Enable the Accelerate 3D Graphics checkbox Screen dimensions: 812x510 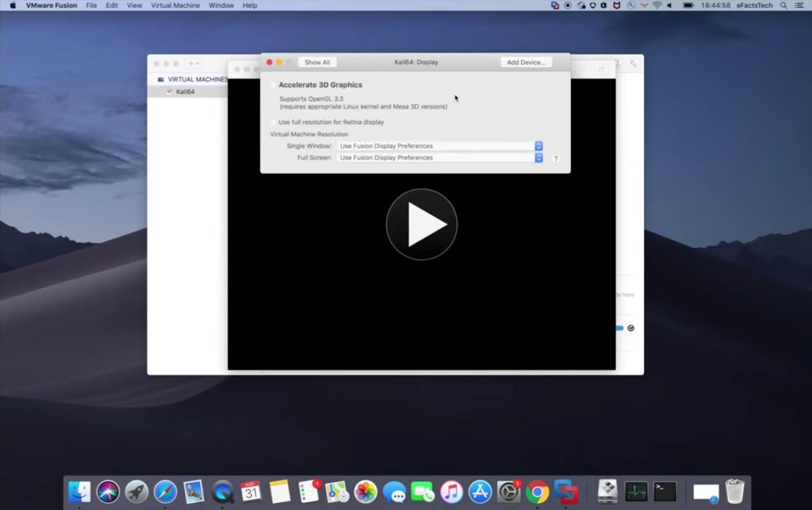point(274,85)
